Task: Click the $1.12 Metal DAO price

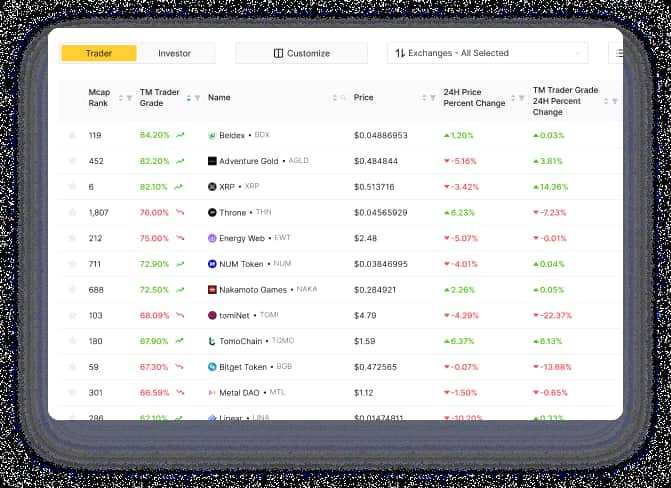Action: tap(363, 393)
